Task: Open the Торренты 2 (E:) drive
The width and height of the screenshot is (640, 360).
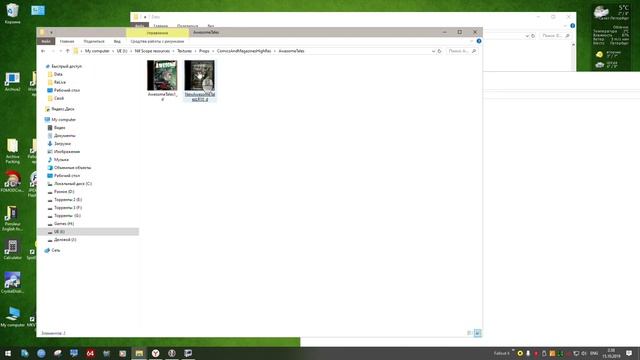Action: point(68,200)
